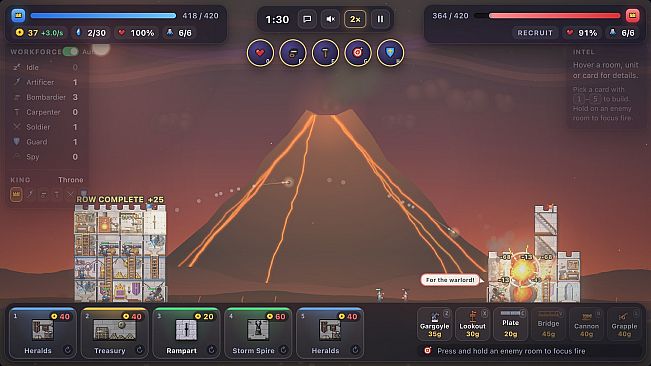Reroll the slot 5 Heralds card

tap(355, 350)
